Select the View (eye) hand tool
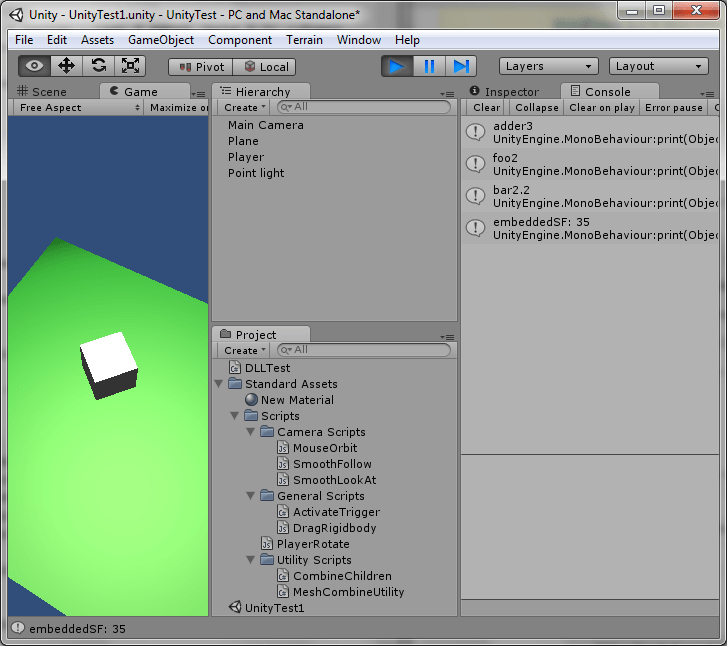Viewport: 727px width, 646px height. point(34,66)
